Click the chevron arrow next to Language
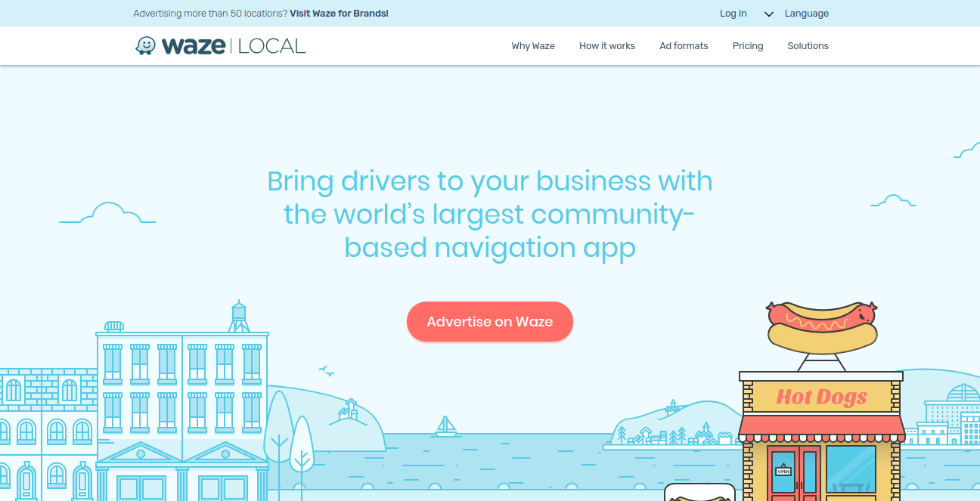Image resolution: width=980 pixels, height=501 pixels. 769,14
